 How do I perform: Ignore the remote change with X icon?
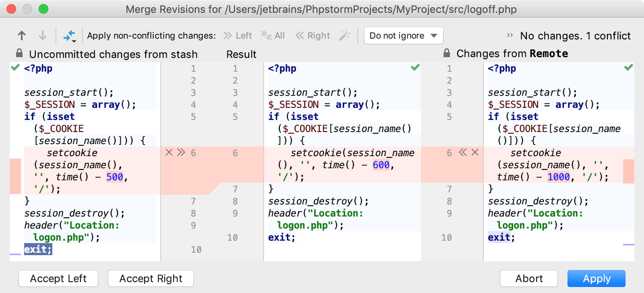pyautogui.click(x=475, y=153)
